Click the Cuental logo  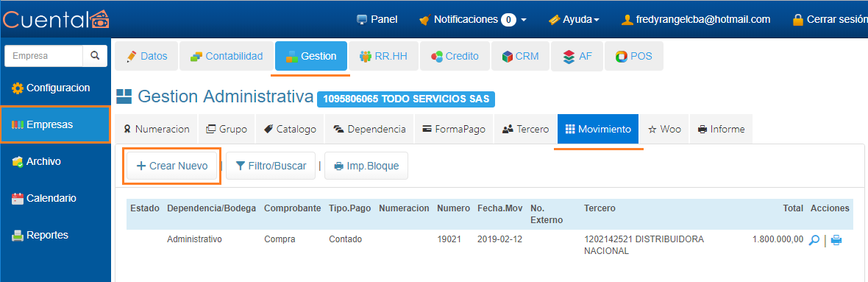56,19
